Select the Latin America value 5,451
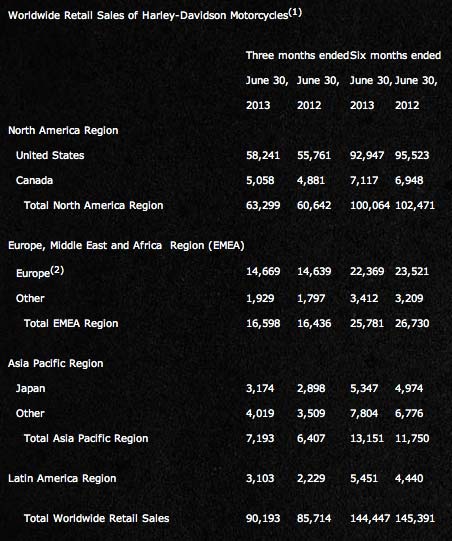 click(364, 479)
